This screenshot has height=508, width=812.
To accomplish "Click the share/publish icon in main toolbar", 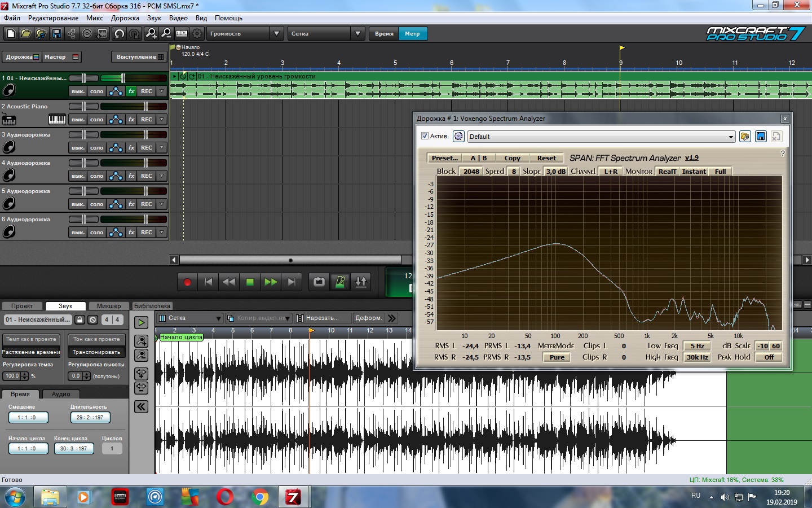I will click(x=72, y=34).
